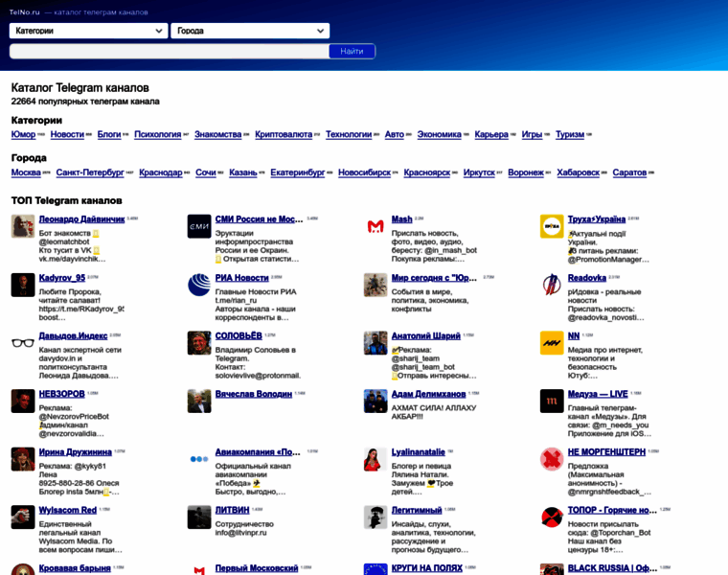
Task: Open the Блоги category
Action: 109,134
